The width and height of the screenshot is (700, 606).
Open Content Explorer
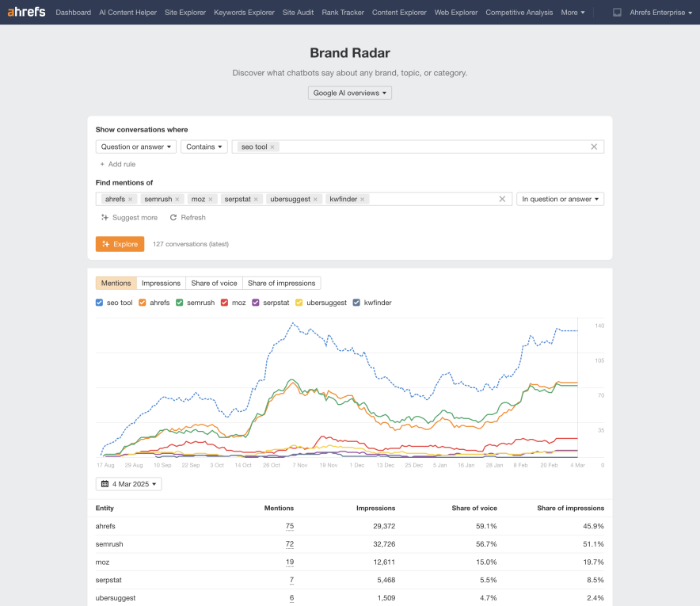tap(399, 13)
